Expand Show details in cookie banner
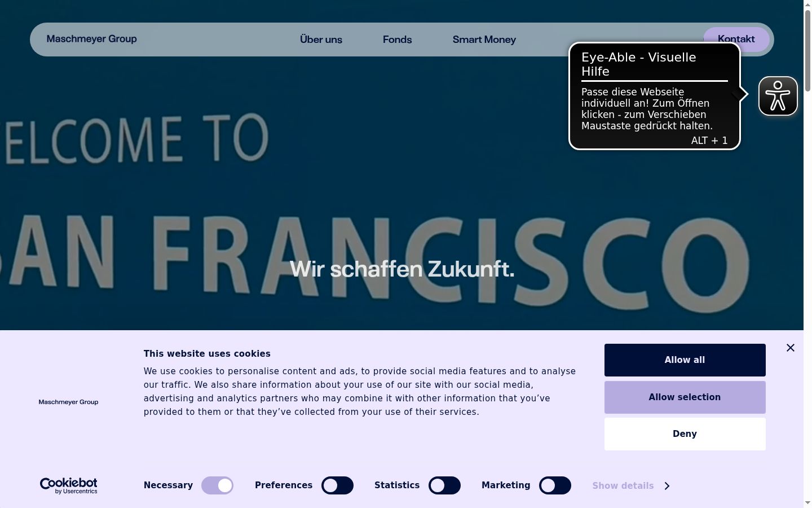This screenshot has height=508, width=812. tap(631, 485)
